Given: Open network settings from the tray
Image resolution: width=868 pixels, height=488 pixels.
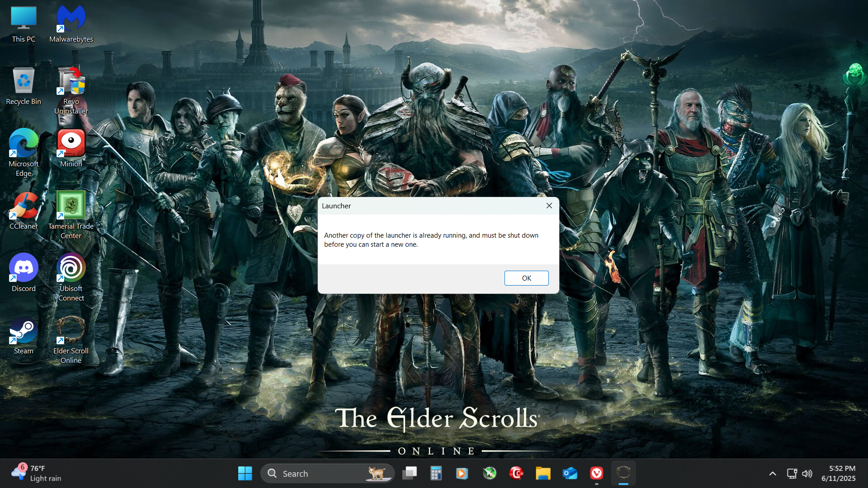Looking at the screenshot, I should pyautogui.click(x=792, y=474).
